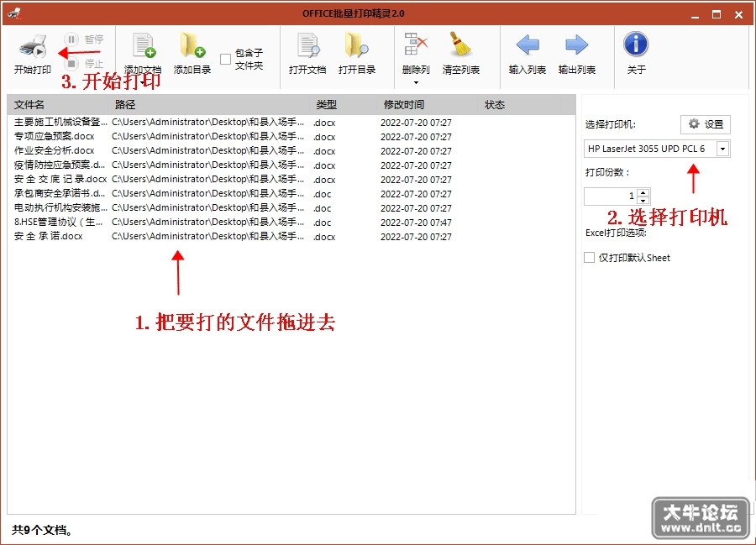The image size is (756, 545).
Task: Decrease print copies with down arrow
Action: 643,200
